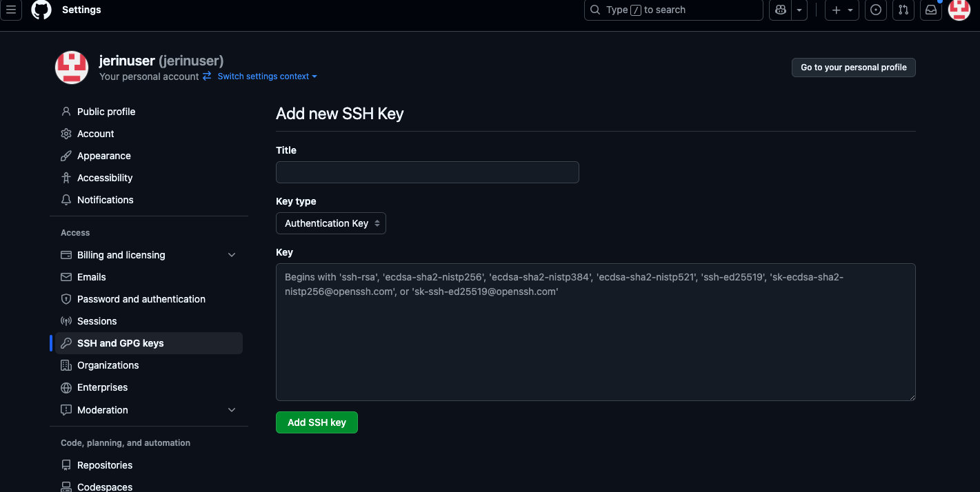Click the GitHub Octocat logo
The height and width of the screenshot is (492, 980).
[41, 10]
